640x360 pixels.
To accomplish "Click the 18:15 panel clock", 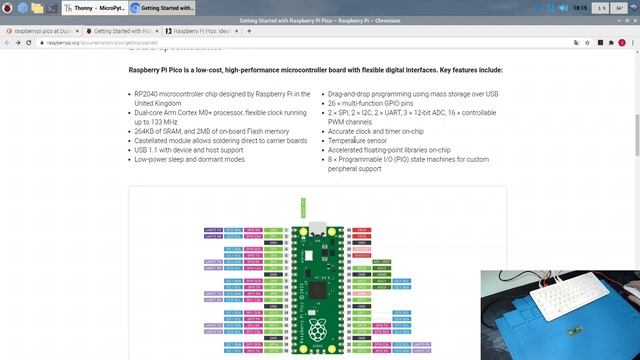I will pyautogui.click(x=580, y=8).
